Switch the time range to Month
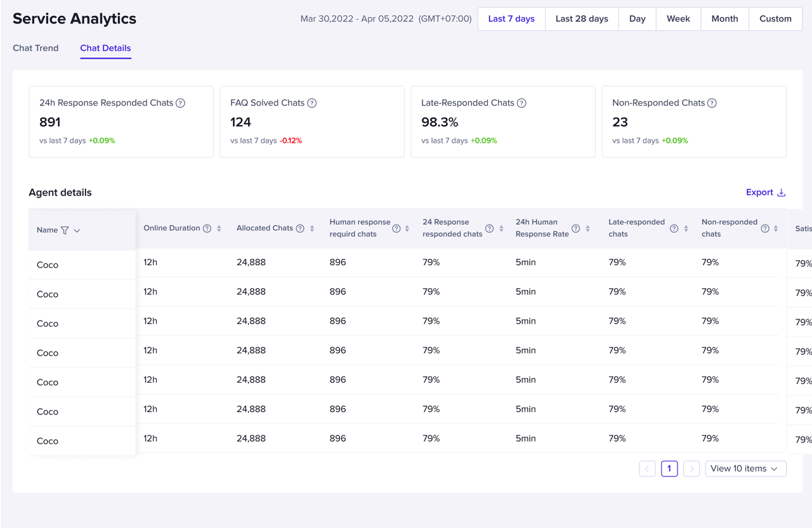 pos(724,19)
